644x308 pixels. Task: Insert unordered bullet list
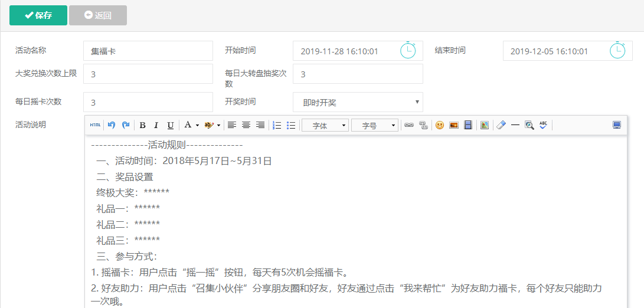[291, 125]
